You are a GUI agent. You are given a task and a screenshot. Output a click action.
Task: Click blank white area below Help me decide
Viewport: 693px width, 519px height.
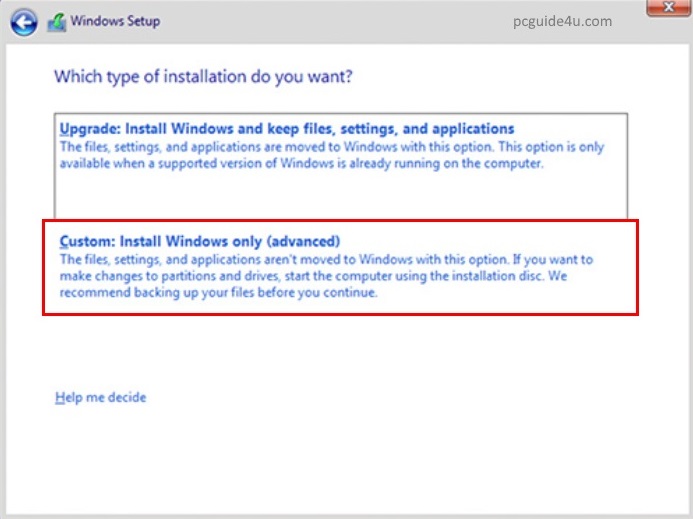click(x=340, y=460)
